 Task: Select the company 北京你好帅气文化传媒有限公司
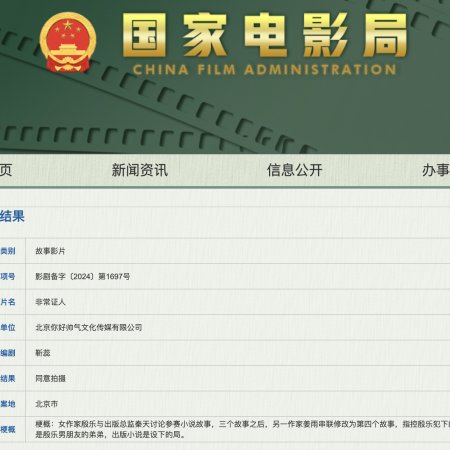89,327
